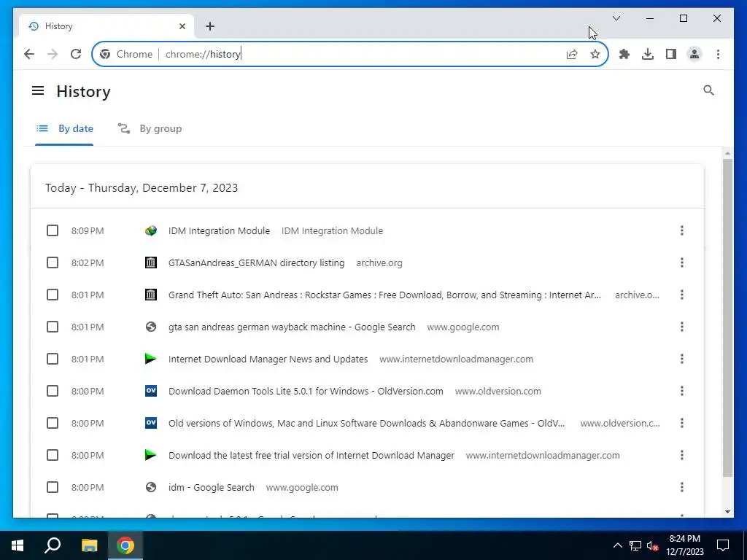
Task: Go back using the browser back arrow
Action: coord(29,54)
